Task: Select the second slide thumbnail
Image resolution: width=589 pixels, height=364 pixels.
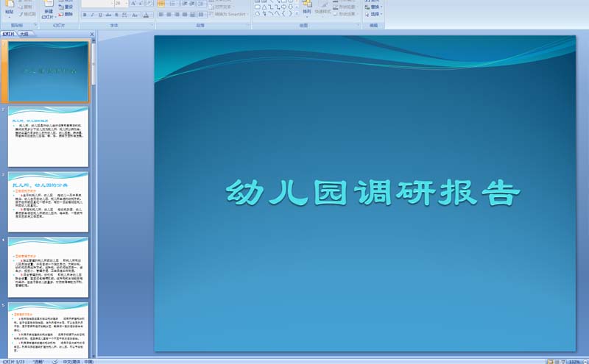Action: [48, 137]
